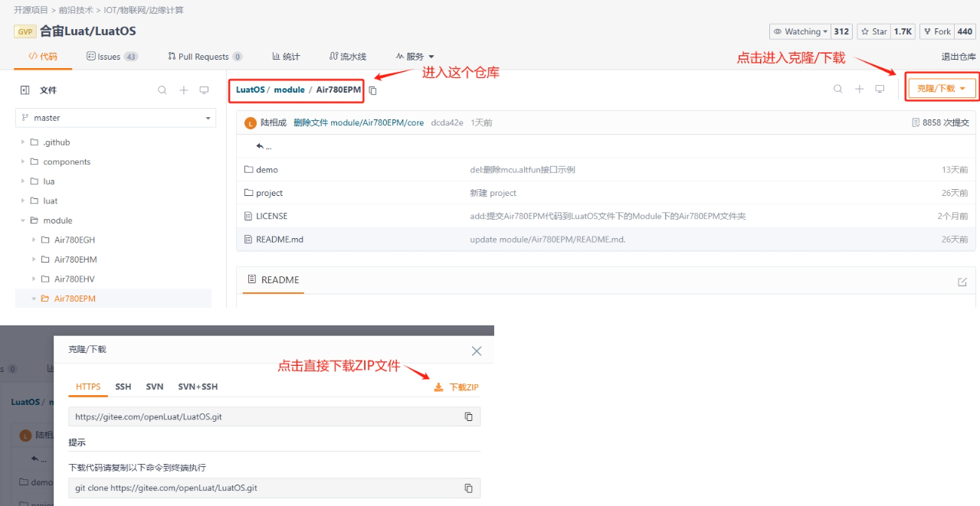Click the GVP badge
Screen dimensions: 980x506
[x=25, y=31]
